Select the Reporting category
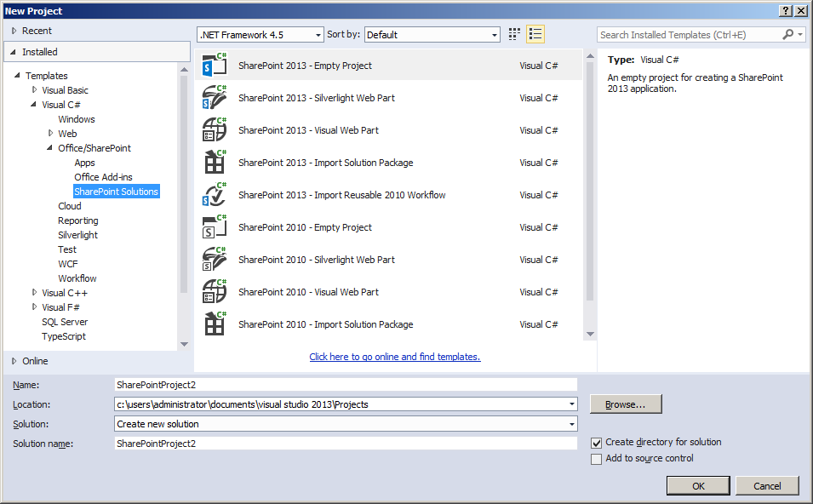Viewport: 813px width, 504px height. 77,220
